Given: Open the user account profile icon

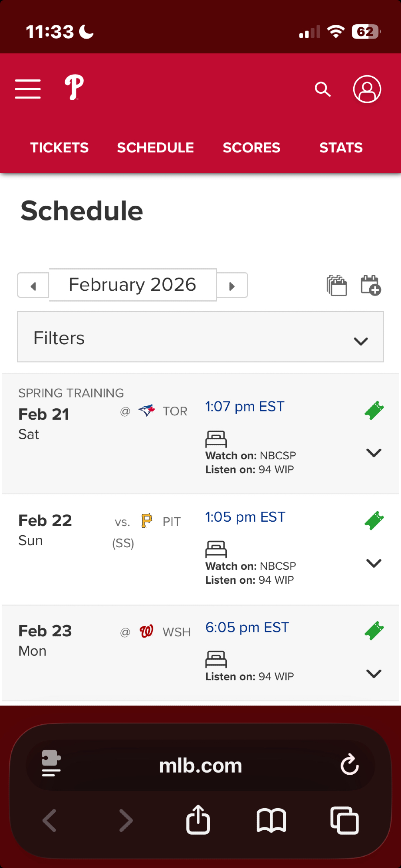Looking at the screenshot, I should click(x=367, y=89).
